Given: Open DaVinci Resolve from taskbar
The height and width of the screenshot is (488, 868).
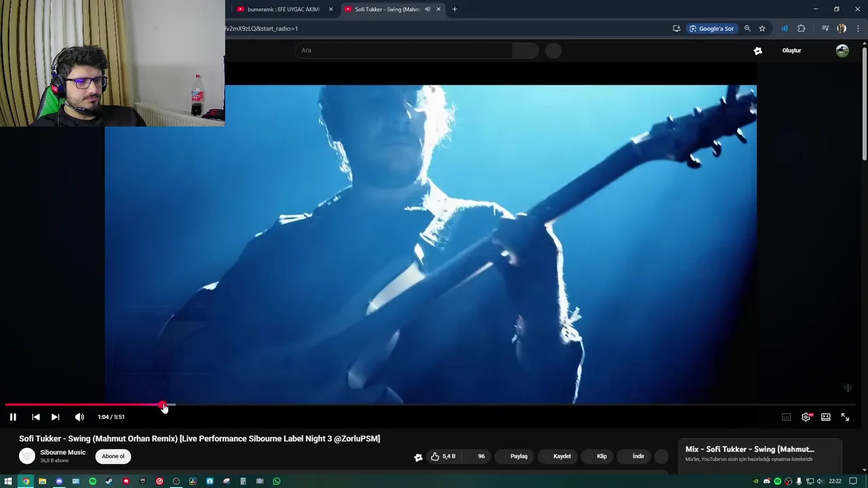Looking at the screenshot, I should click(x=193, y=481).
